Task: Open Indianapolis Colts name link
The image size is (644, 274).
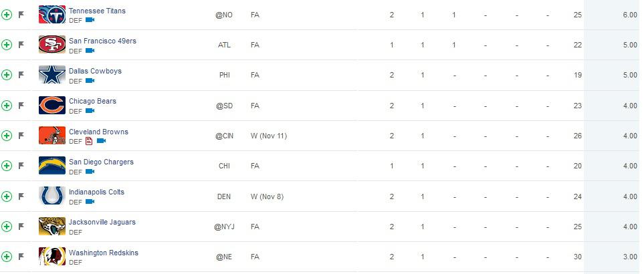Action: point(96,192)
